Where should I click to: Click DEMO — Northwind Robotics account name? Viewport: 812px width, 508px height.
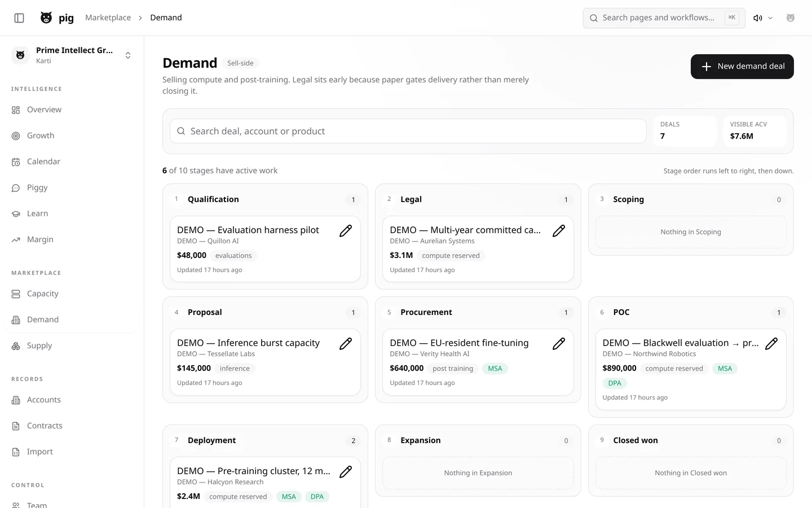[x=649, y=354]
